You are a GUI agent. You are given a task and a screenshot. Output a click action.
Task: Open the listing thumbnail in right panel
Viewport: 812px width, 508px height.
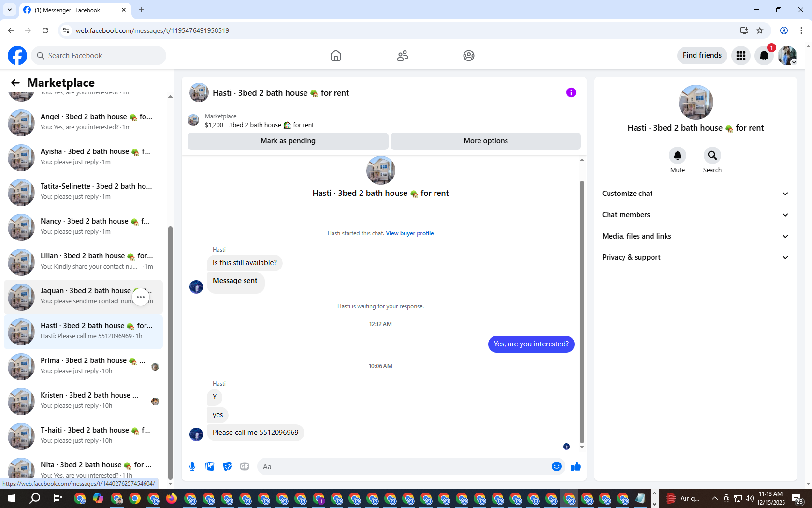[696, 102]
